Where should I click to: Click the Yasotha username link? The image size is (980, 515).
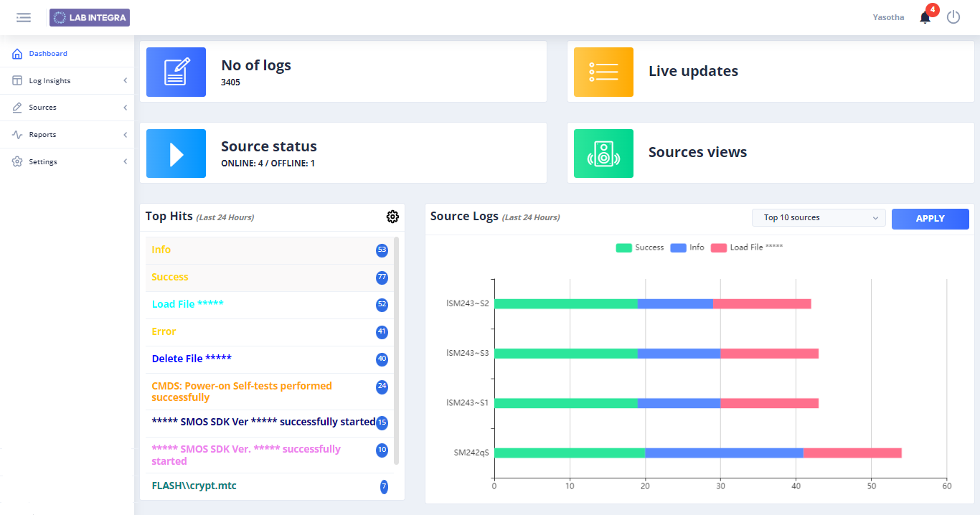pos(888,17)
